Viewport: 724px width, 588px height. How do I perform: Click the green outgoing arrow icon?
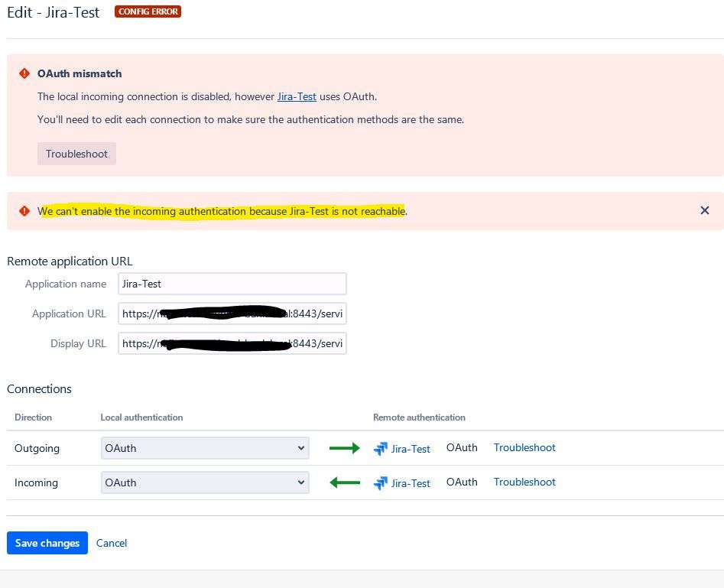[x=345, y=448]
